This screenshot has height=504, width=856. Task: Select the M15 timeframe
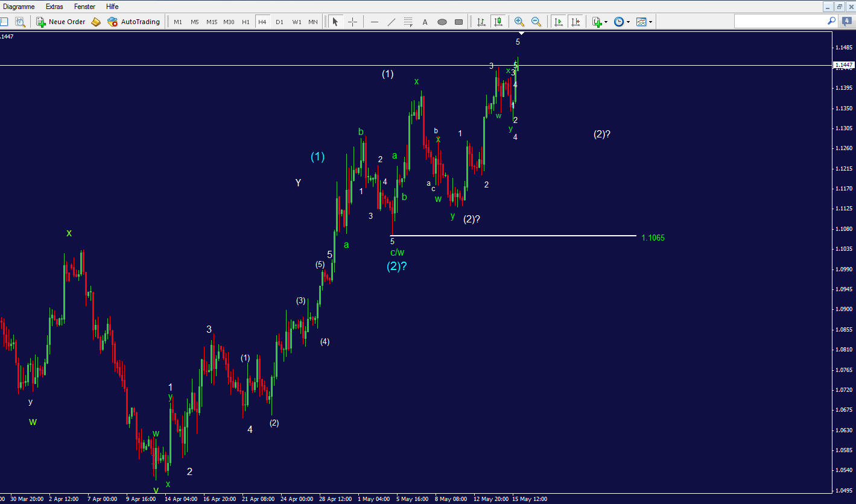pos(212,22)
